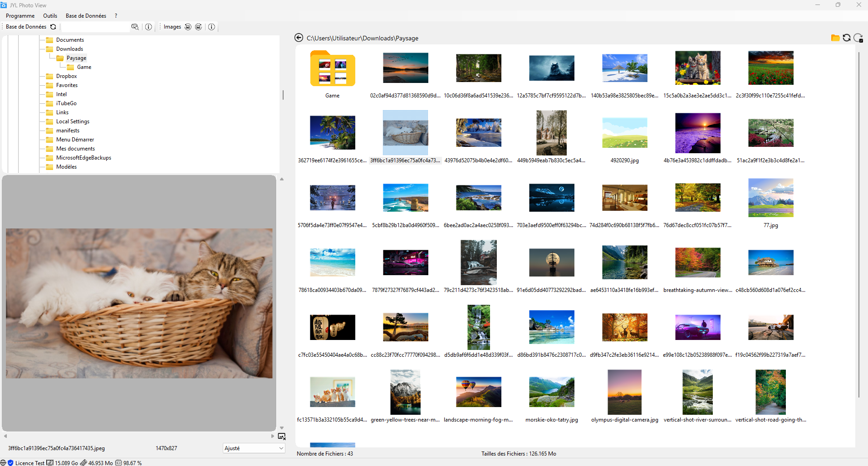
Task: Click the first Images toolbar icon
Action: pos(188,27)
